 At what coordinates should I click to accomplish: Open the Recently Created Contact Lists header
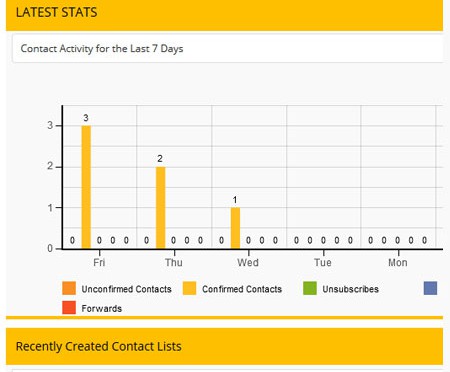224,346
